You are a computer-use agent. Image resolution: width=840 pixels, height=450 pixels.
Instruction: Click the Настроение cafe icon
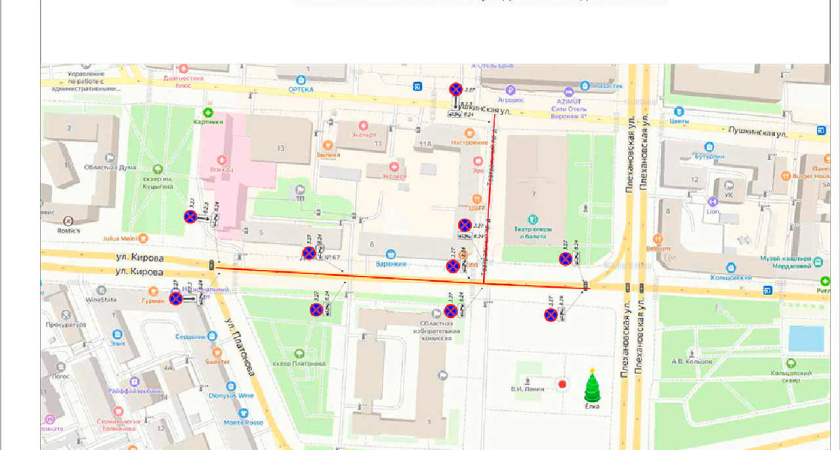point(470,131)
